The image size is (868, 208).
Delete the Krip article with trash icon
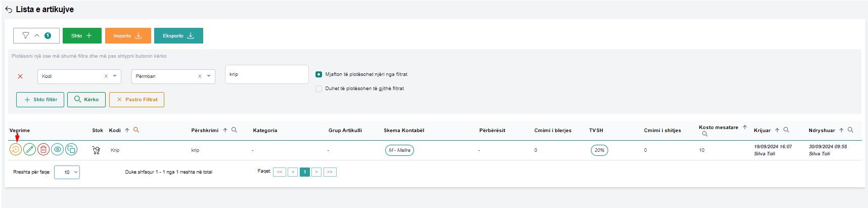[x=43, y=149]
